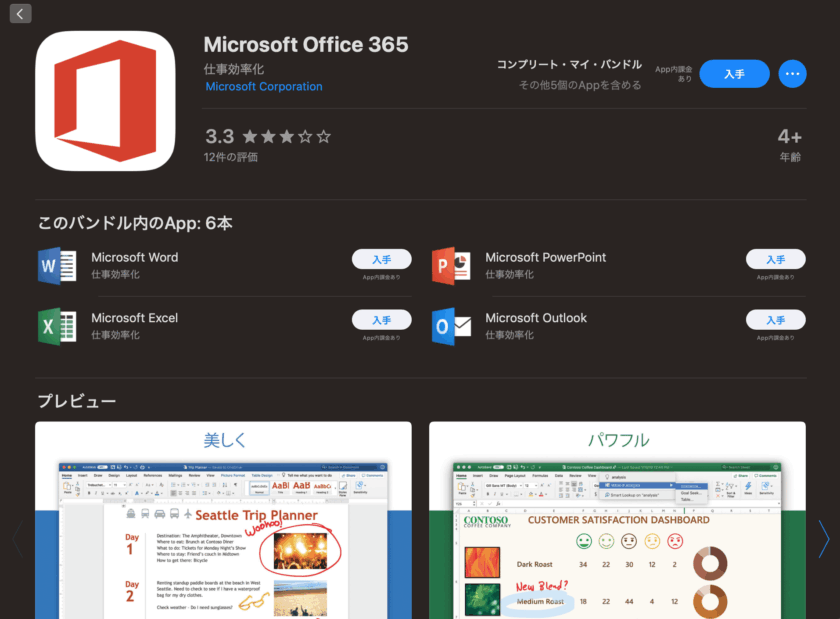Get the Office 365 bundle with 入手
The height and width of the screenshot is (619, 840).
(734, 74)
